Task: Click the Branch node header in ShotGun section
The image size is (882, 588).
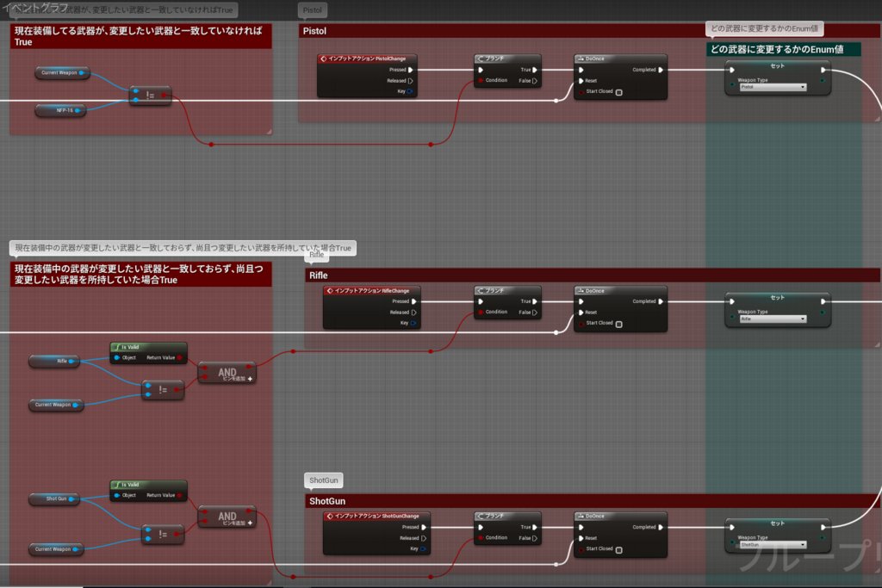Action: coord(507,516)
